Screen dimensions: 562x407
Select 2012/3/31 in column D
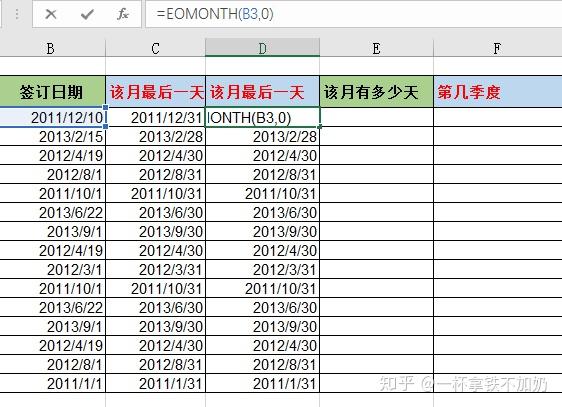click(262, 269)
